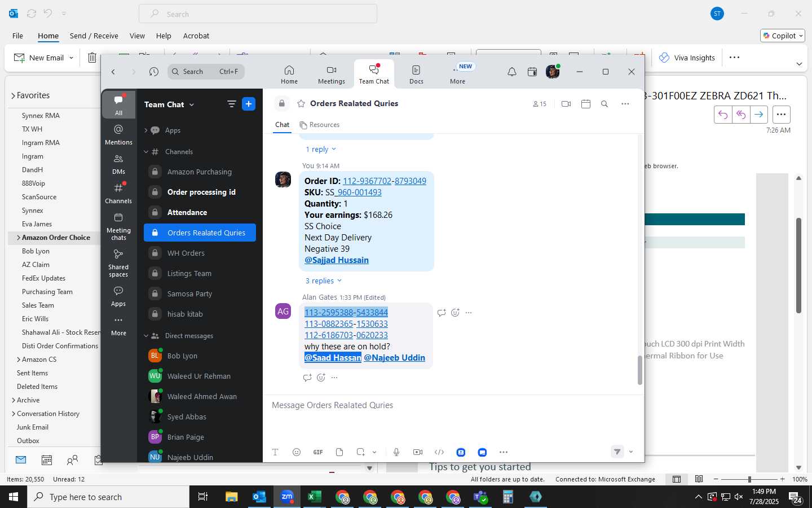Click blue plus to start new chat

pos(249,104)
